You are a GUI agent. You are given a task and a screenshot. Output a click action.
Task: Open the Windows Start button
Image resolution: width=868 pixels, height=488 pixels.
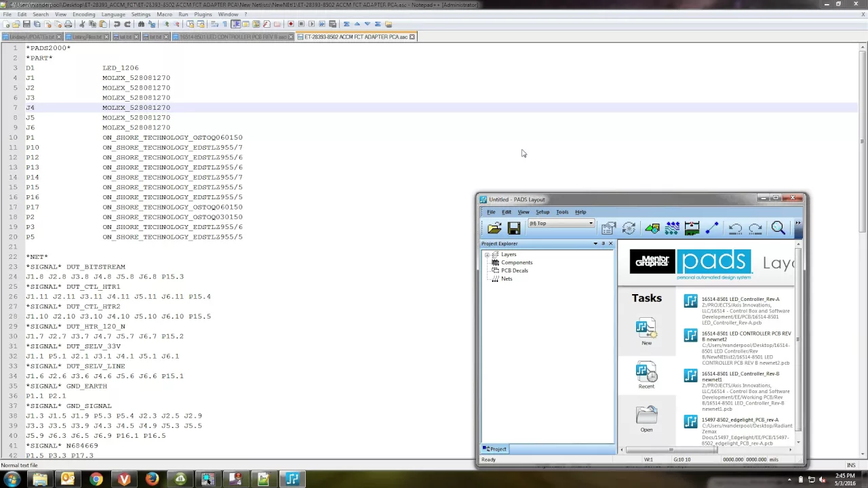[12, 479]
